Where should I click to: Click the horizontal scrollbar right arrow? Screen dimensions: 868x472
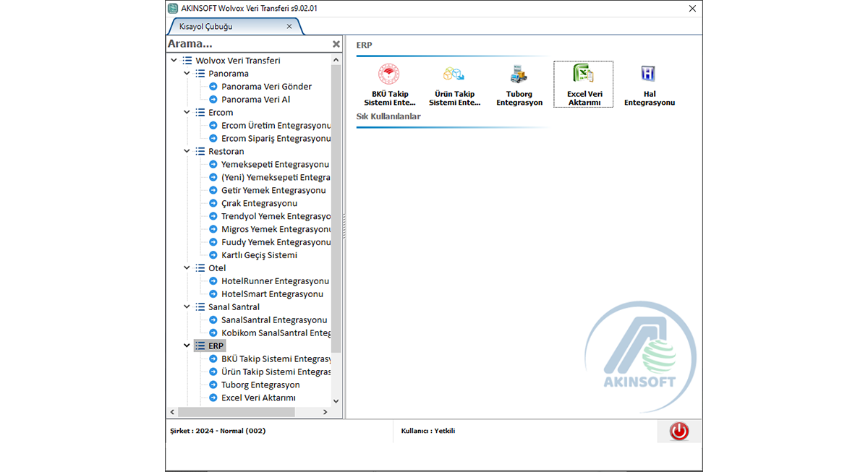(325, 412)
